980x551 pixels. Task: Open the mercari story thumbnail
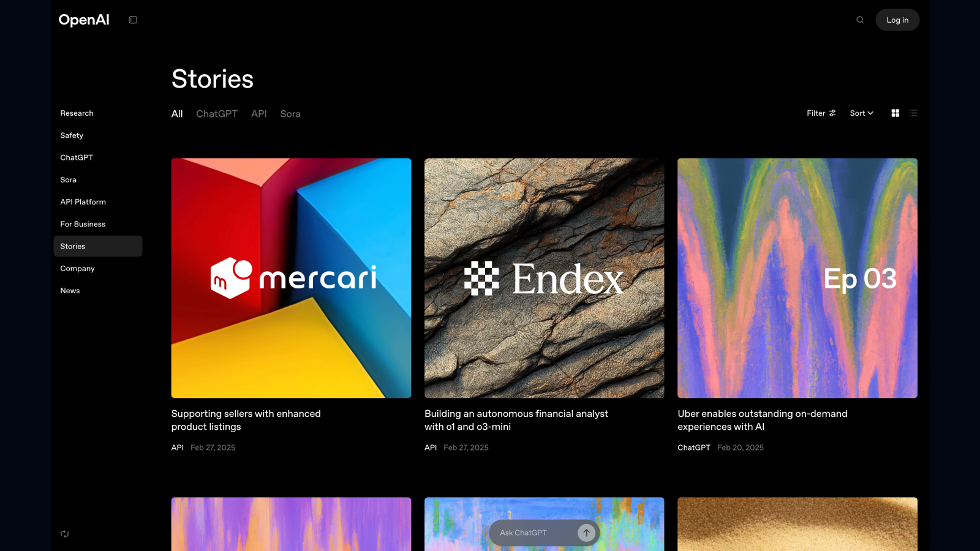point(291,278)
